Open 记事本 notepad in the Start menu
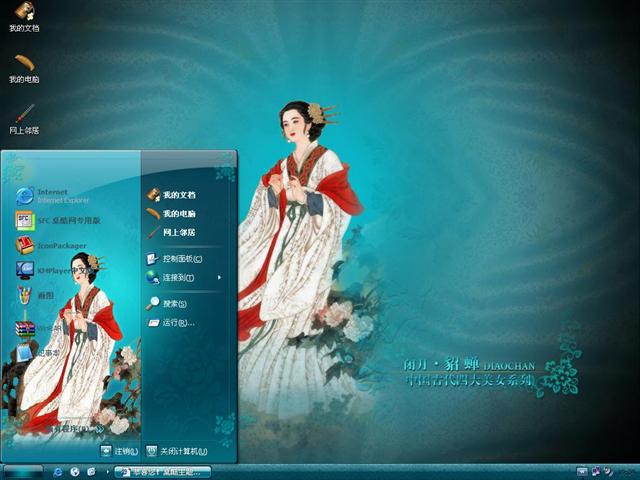This screenshot has height=480, width=640. 38,353
